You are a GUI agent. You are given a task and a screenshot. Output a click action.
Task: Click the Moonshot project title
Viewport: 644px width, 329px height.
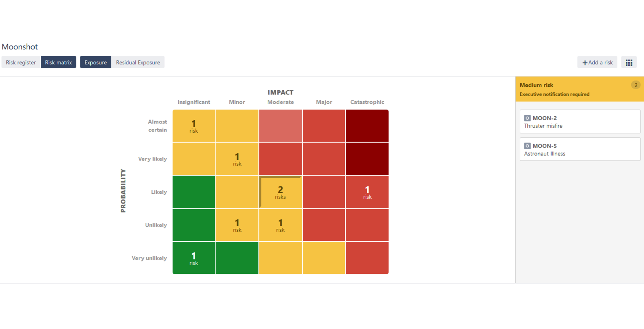tap(20, 47)
